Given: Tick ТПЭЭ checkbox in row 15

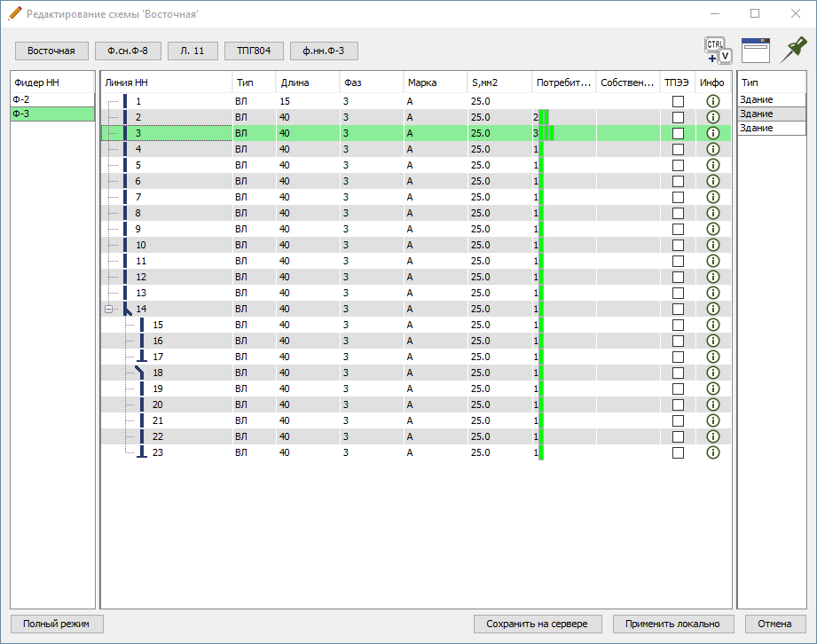Looking at the screenshot, I should click(678, 326).
